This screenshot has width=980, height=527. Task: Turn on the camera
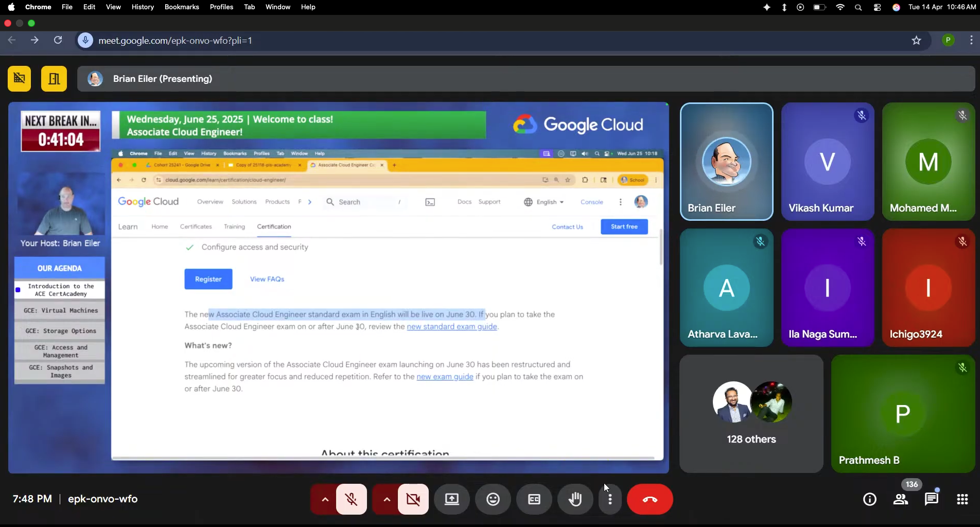[x=413, y=499]
